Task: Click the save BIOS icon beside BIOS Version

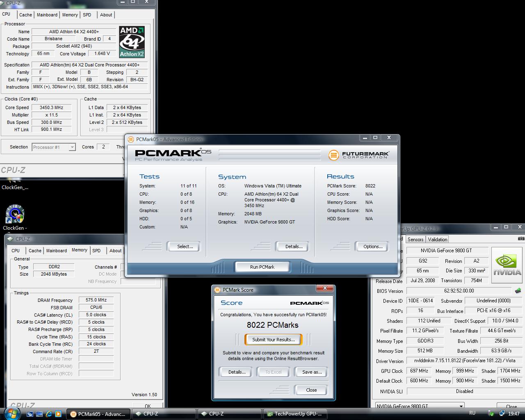Action: pos(518,291)
